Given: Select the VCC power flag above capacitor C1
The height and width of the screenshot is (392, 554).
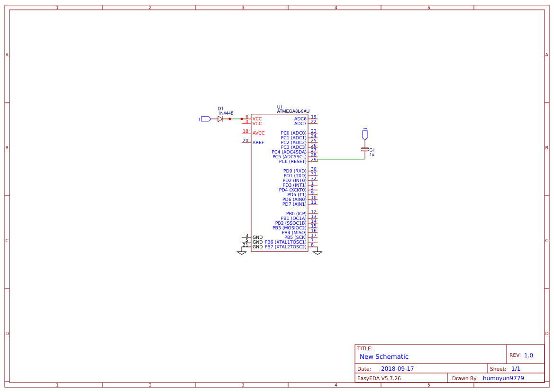Looking at the screenshot, I should coord(365,134).
